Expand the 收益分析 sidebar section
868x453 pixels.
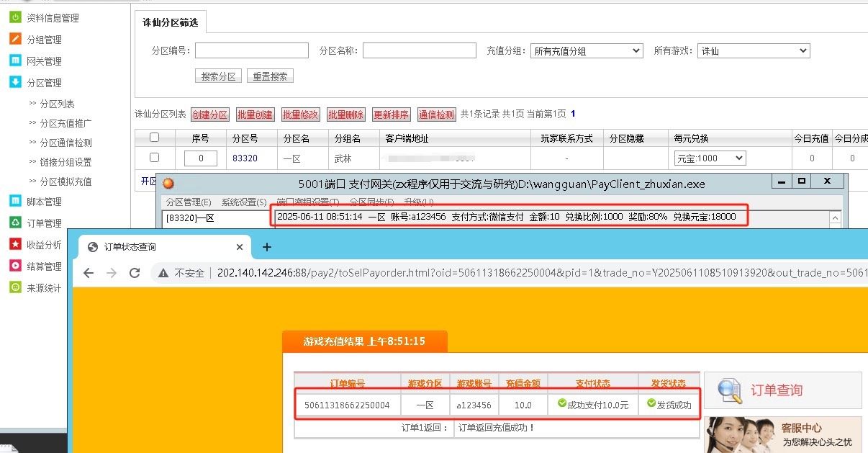tap(44, 245)
